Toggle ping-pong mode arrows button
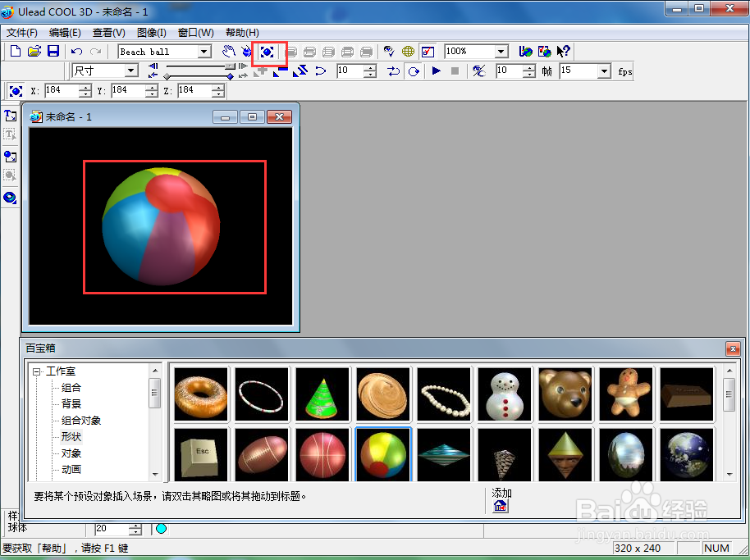Viewport: 750px width, 560px height. pyautogui.click(x=393, y=71)
